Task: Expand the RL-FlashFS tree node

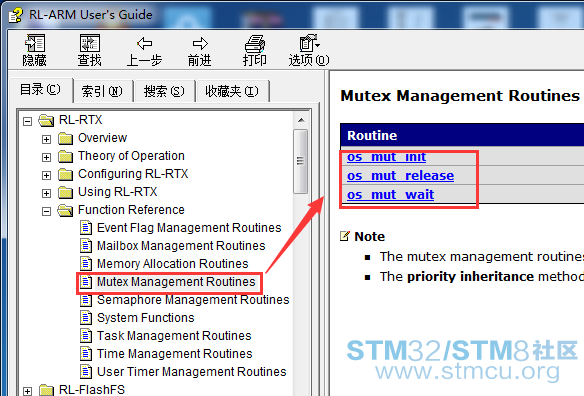Action: point(27,391)
